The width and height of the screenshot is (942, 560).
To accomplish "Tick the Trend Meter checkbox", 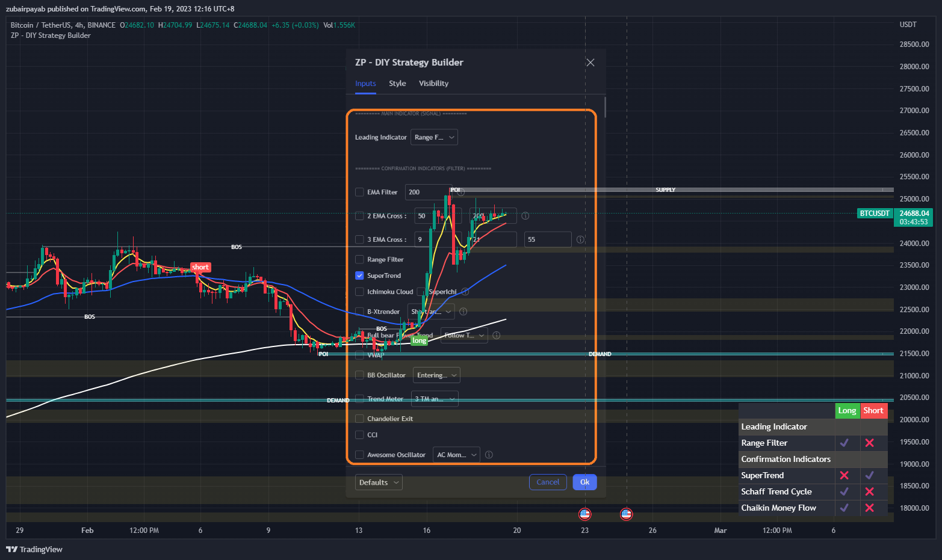I will pos(359,399).
